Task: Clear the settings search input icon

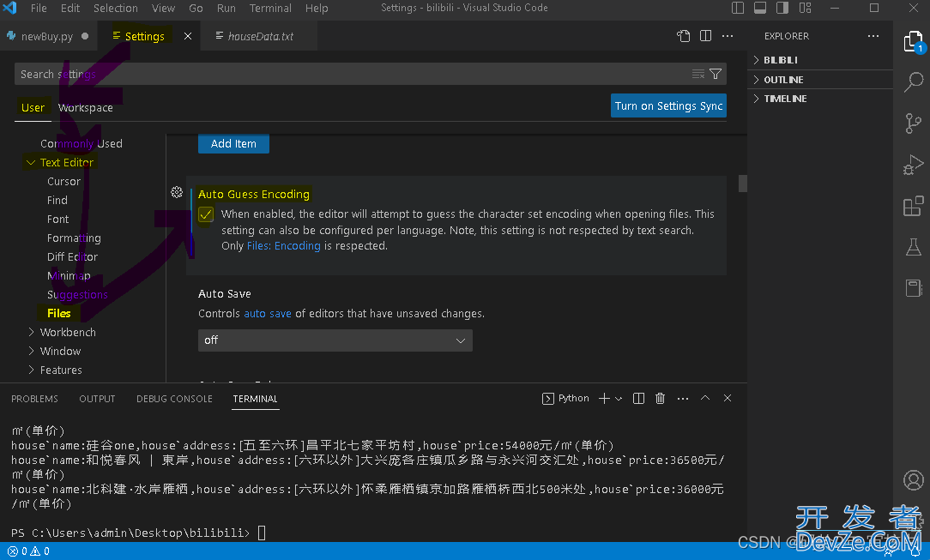Action: point(698,74)
